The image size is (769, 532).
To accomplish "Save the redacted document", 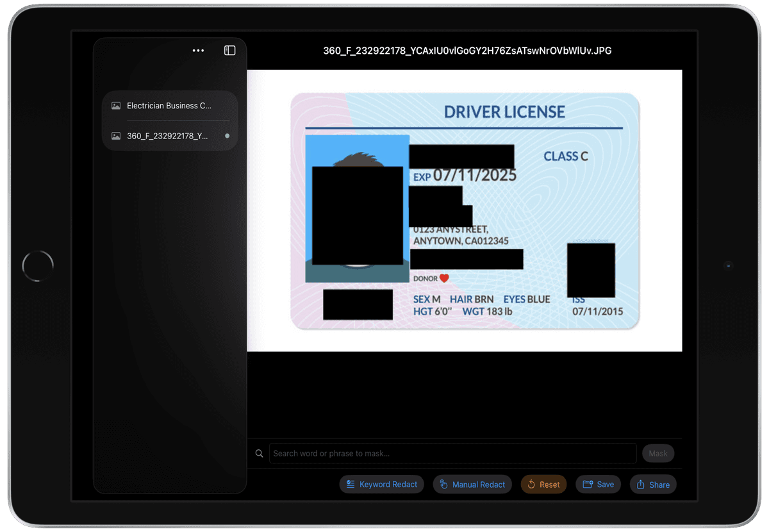I will 599,485.
